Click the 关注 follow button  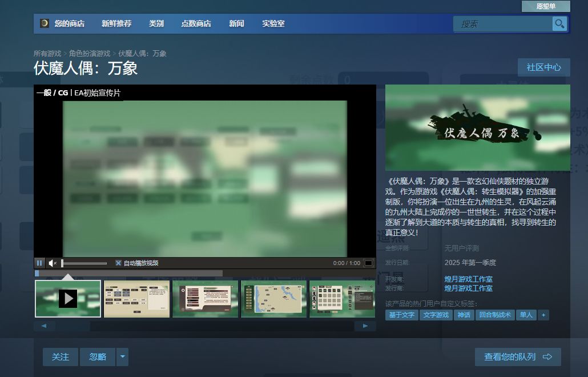[61, 357]
